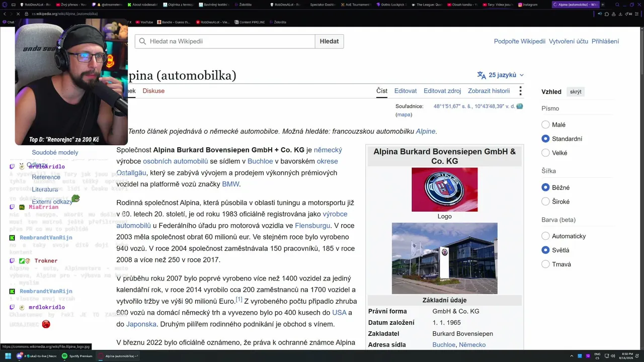
Task: Select the Velké font size option
Action: (x=545, y=153)
